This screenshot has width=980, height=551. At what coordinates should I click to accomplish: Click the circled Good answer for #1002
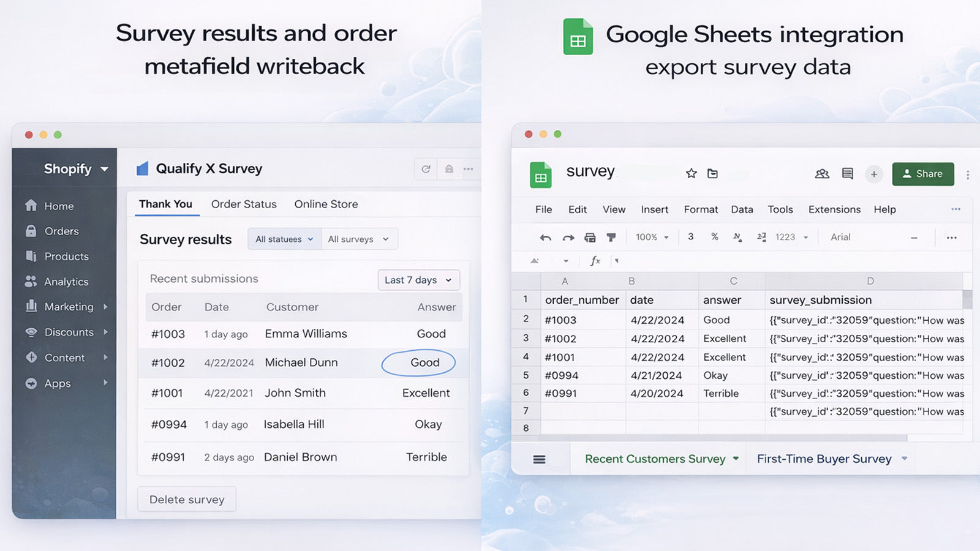418,362
